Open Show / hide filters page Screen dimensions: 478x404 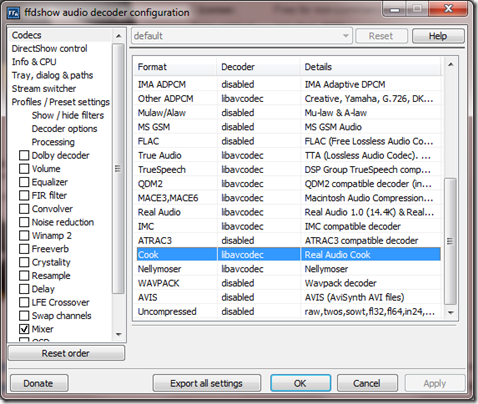click(68, 115)
